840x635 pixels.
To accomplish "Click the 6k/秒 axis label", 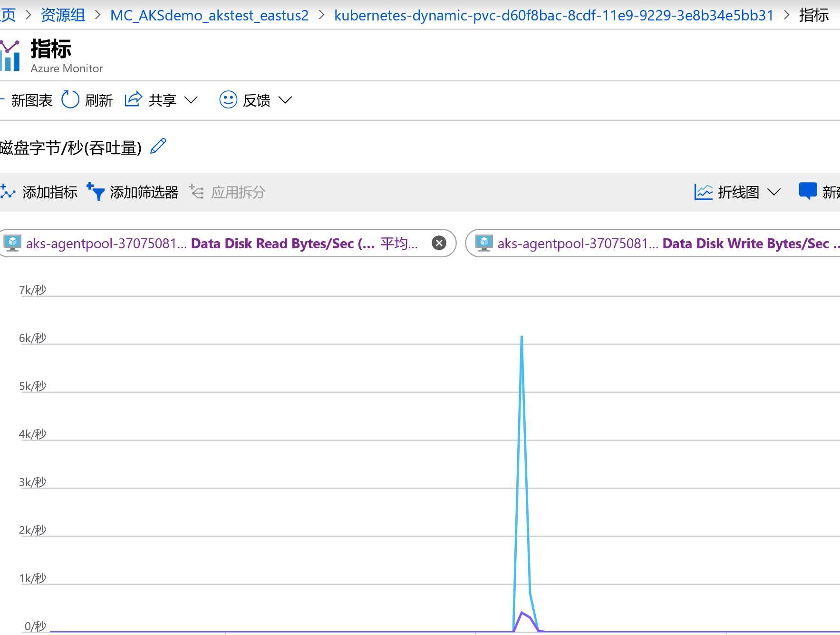I will (33, 338).
